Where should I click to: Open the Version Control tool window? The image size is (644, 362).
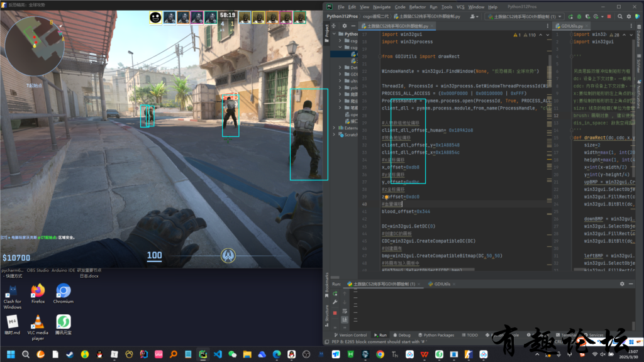(x=350, y=335)
